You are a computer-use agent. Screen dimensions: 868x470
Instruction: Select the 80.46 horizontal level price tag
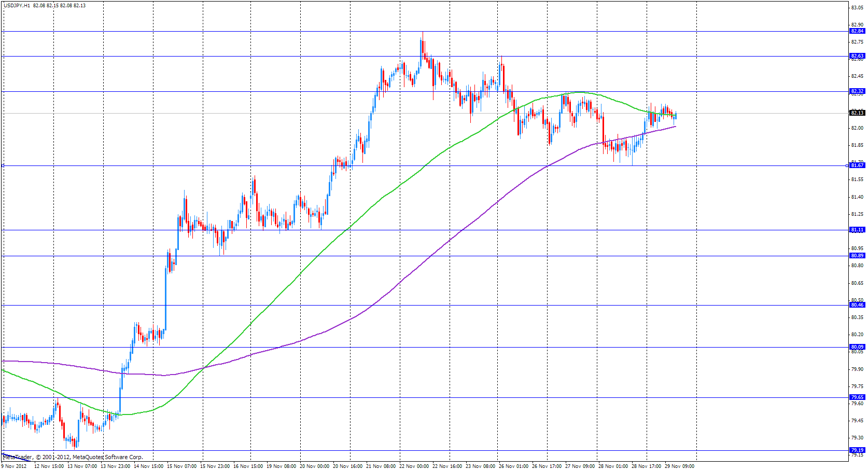click(x=857, y=305)
